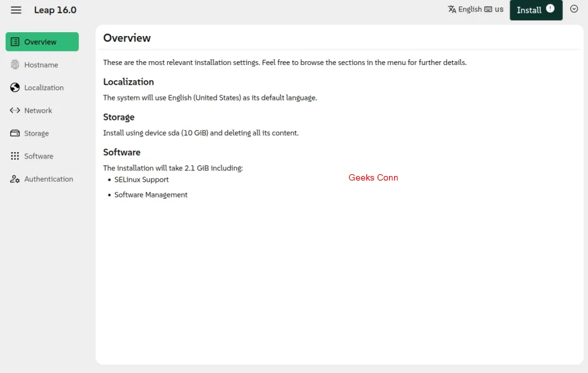The width and height of the screenshot is (588, 373).
Task: Click the Authentication users icon
Action: click(15, 179)
